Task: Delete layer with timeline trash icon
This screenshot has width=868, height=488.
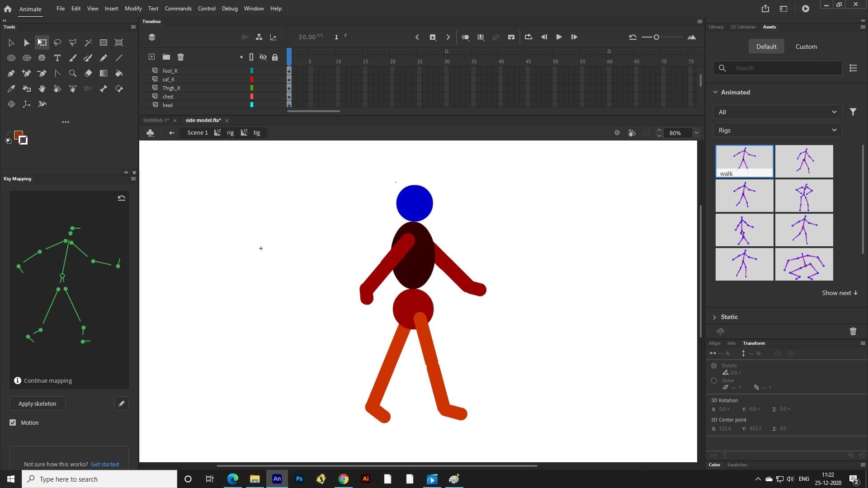Action: pyautogui.click(x=181, y=57)
